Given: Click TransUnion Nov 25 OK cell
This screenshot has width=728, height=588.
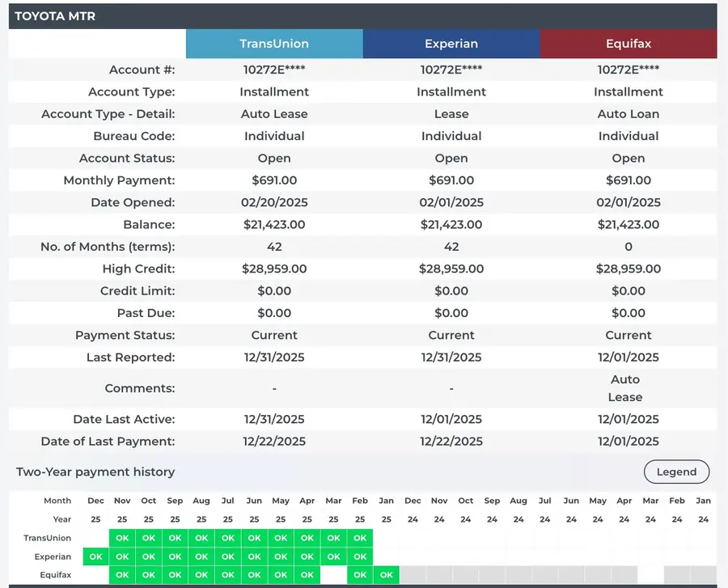Looking at the screenshot, I should coord(122,538).
